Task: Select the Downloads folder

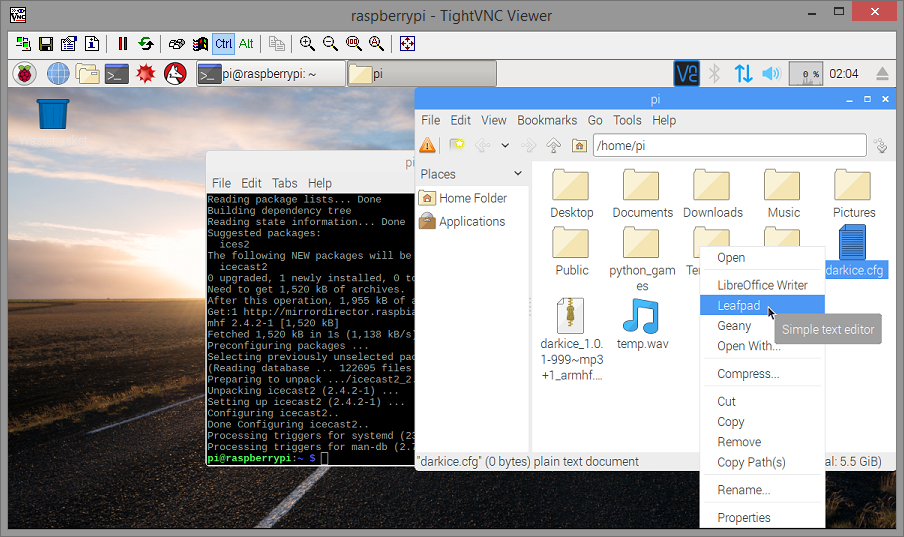Action: (x=713, y=194)
